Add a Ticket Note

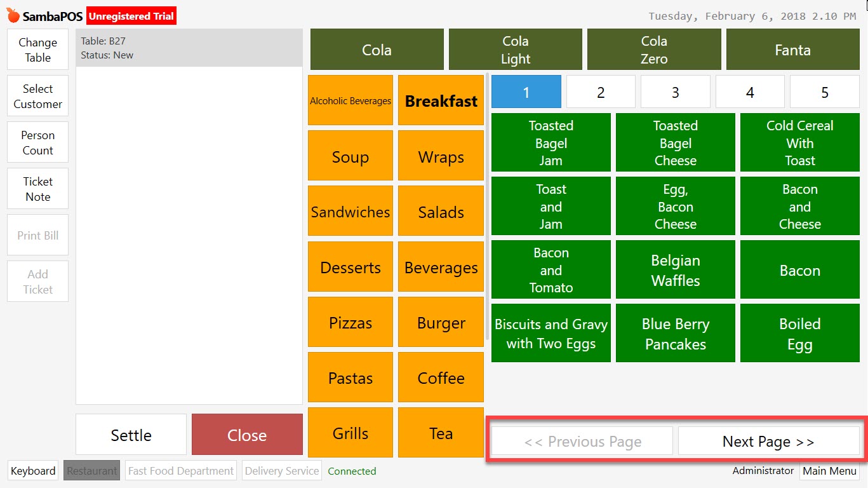[x=37, y=188]
